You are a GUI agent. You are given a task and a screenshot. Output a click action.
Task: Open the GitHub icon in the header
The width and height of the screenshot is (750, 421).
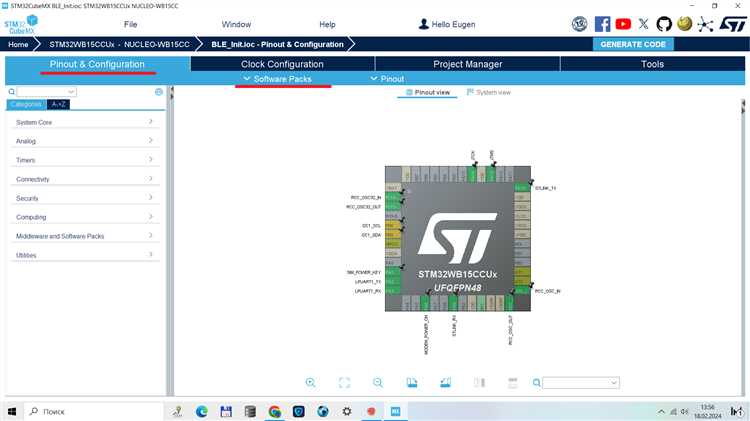[x=664, y=24]
